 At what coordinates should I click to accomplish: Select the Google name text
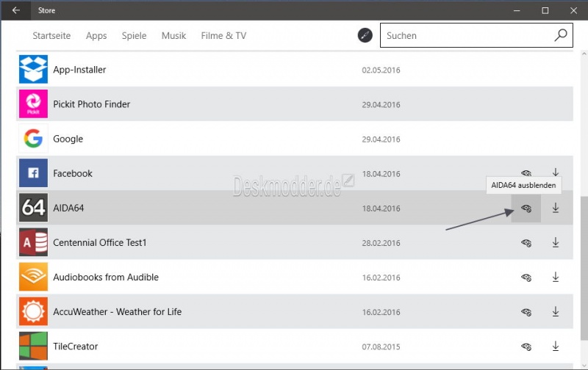pyautogui.click(x=68, y=139)
